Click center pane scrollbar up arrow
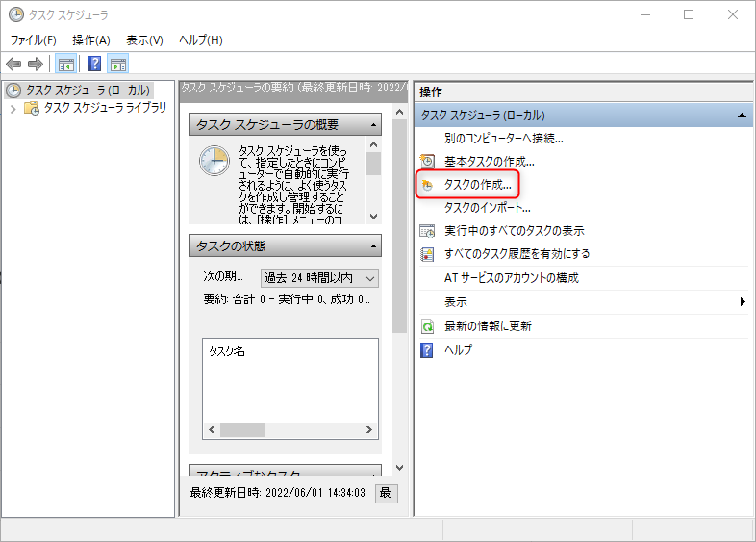Viewport: 756px width, 542px height. click(400, 112)
